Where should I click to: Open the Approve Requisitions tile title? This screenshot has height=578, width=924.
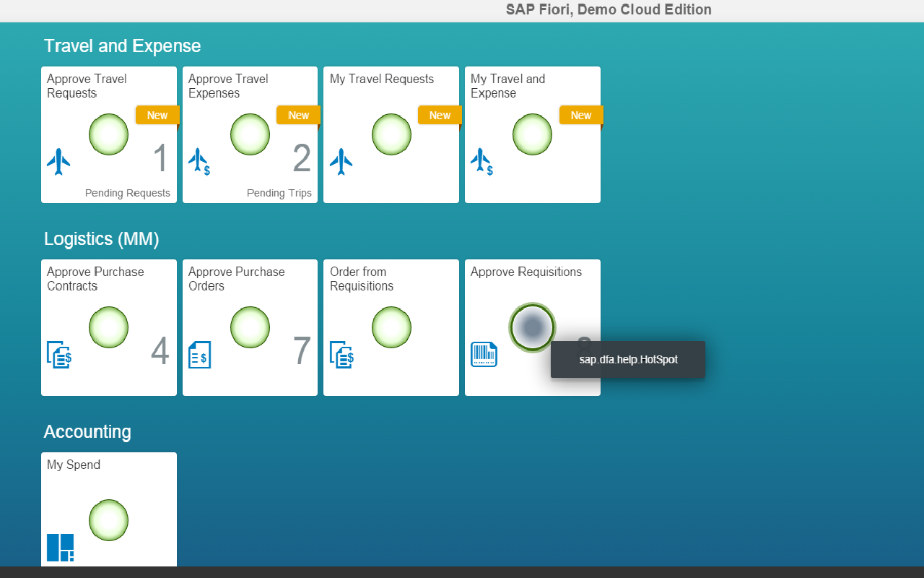(526, 272)
